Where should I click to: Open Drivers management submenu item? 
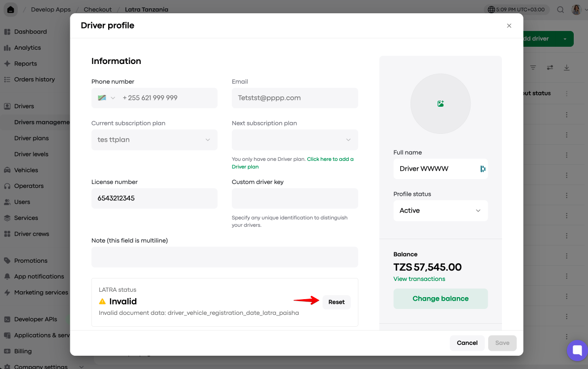point(42,123)
